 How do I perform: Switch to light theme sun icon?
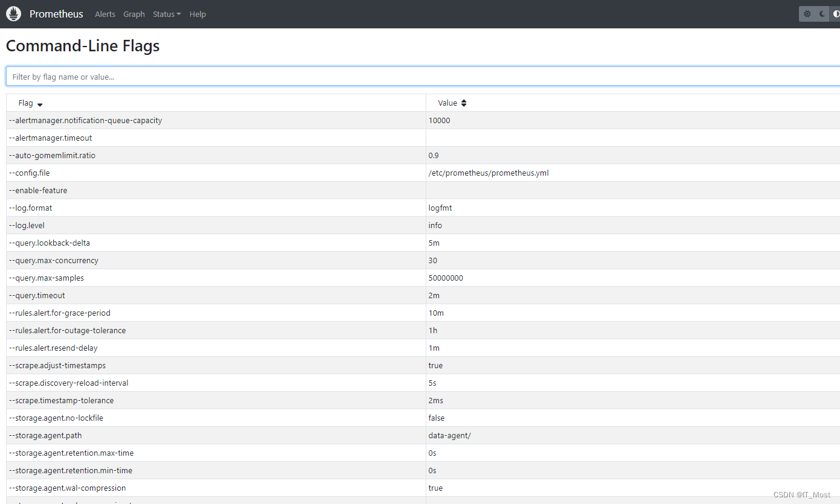pos(807,14)
